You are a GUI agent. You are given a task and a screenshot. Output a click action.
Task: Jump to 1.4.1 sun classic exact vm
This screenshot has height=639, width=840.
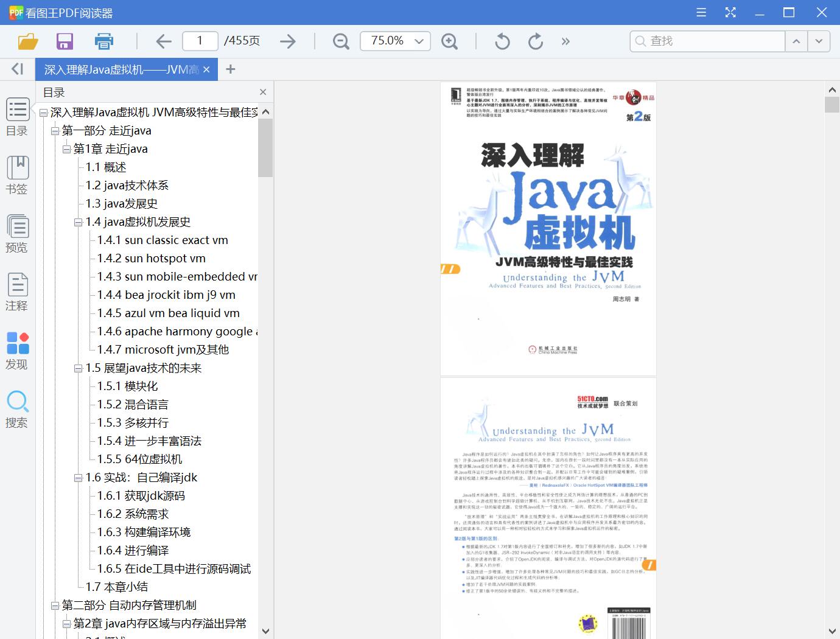coord(163,240)
